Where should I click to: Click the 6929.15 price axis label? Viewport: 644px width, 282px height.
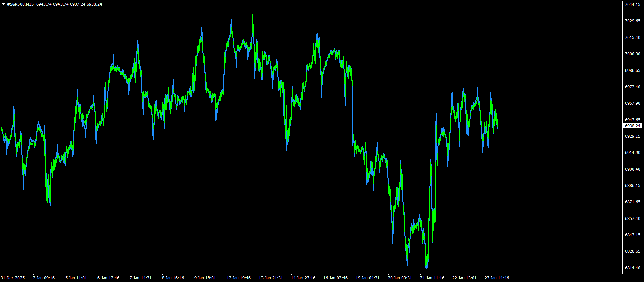[632, 136]
